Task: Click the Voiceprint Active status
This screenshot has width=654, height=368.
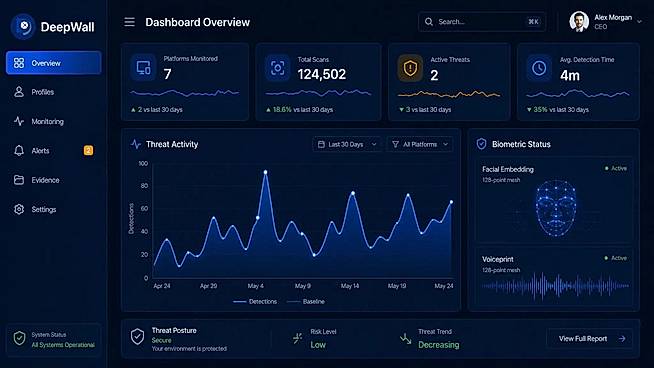Action: coord(616,258)
